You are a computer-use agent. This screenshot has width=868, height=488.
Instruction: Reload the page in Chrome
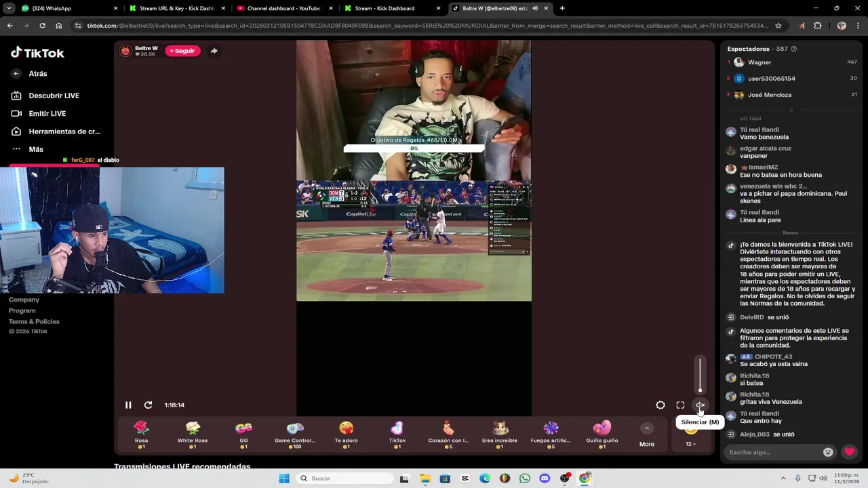[x=42, y=26]
